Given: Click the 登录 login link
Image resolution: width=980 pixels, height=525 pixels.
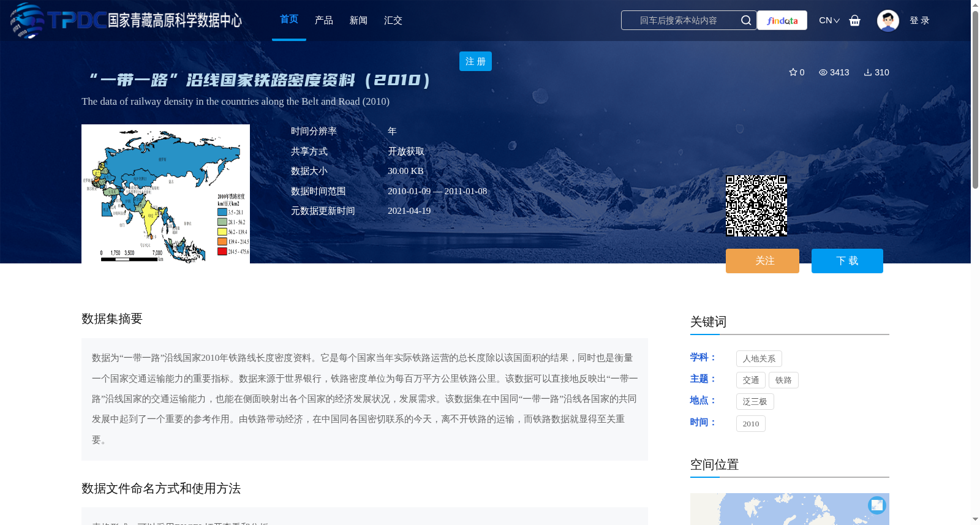Looking at the screenshot, I should 919,20.
